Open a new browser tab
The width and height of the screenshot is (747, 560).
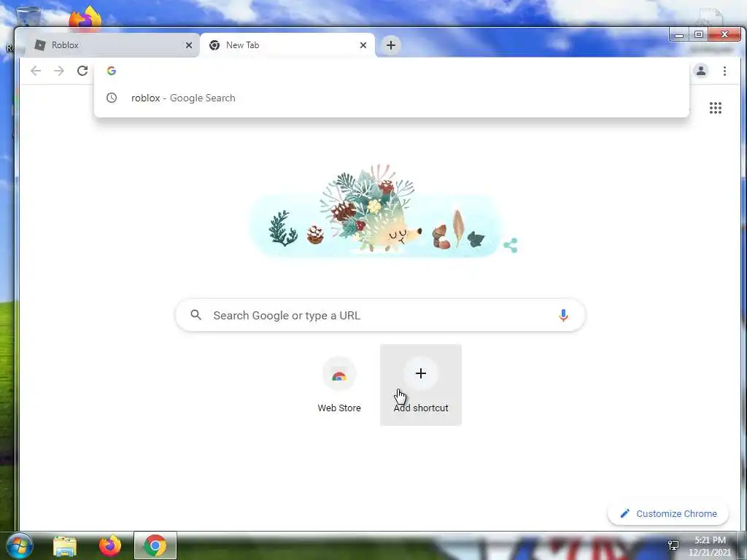(391, 45)
